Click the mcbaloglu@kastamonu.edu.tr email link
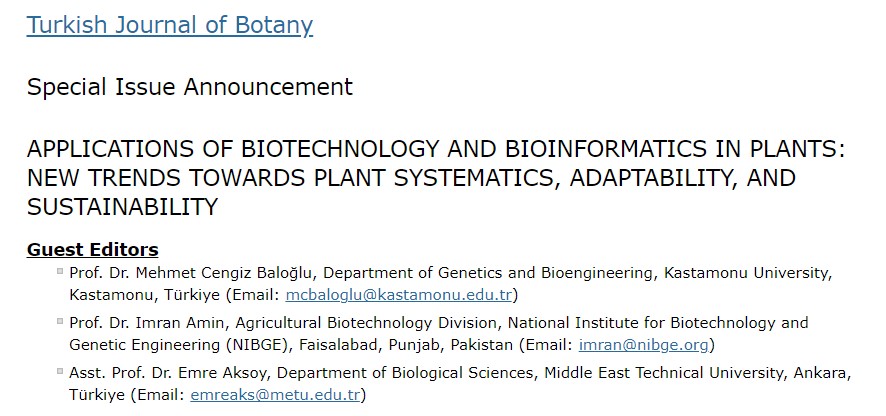This screenshot has width=886, height=416. 398,295
